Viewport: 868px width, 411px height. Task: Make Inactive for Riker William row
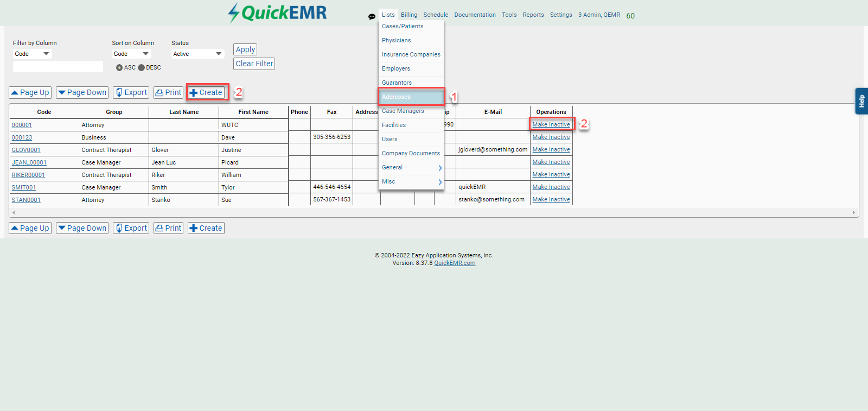[x=551, y=175]
